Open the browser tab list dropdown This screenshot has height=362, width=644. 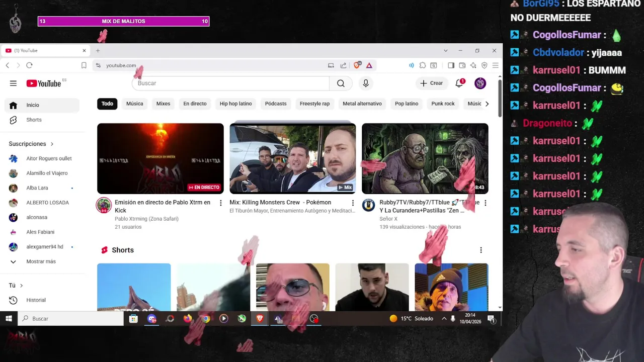click(x=445, y=50)
